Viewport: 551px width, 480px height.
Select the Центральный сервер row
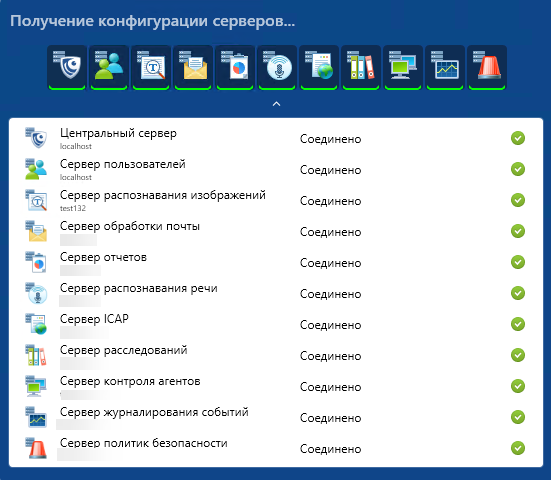click(x=276, y=138)
